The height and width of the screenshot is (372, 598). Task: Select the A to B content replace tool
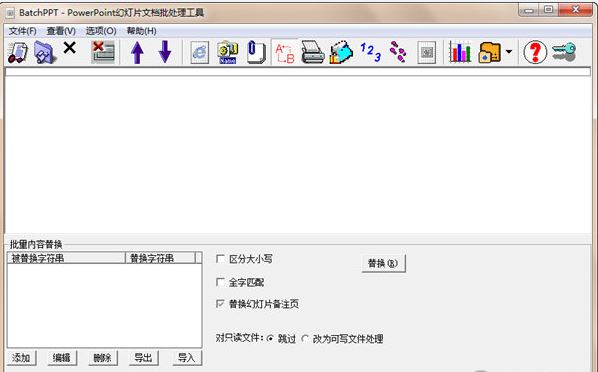point(285,52)
